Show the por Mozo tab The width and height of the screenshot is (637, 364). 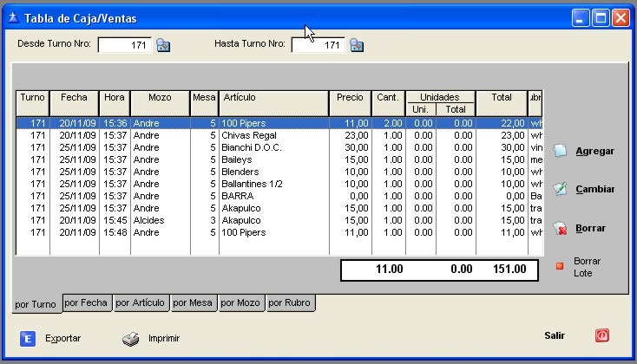point(240,302)
